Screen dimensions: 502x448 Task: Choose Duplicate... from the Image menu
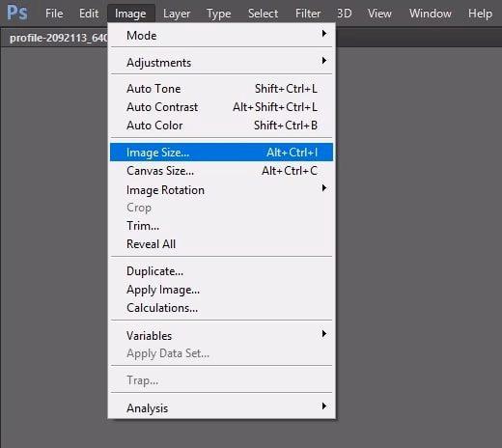coord(221,271)
